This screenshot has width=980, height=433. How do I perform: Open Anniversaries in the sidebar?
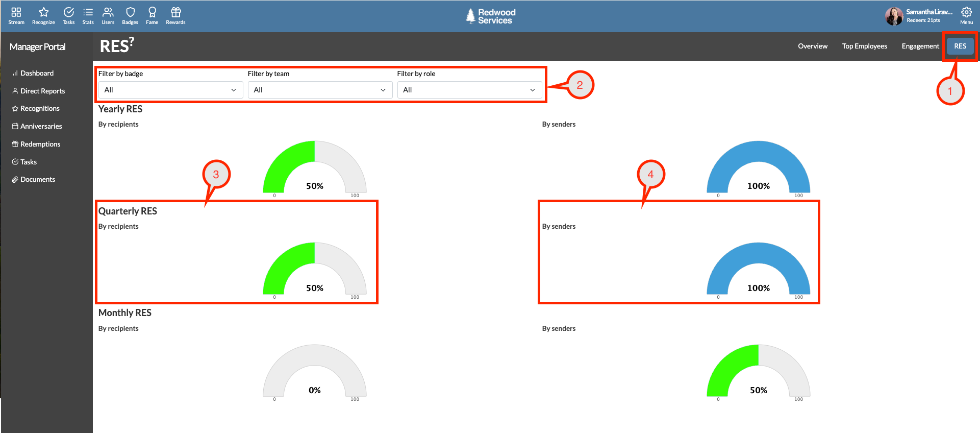[37, 126]
